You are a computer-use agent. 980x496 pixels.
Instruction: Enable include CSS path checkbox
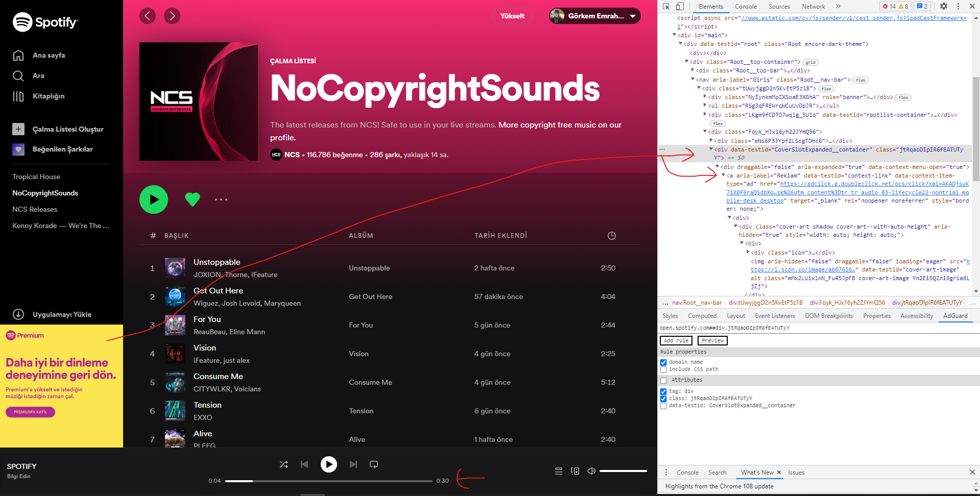coord(663,369)
